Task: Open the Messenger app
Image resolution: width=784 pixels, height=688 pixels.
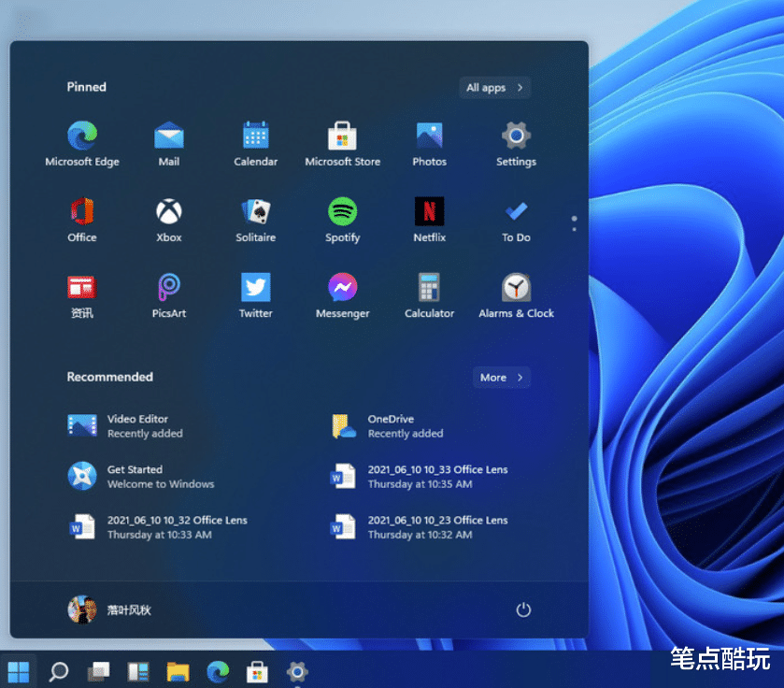Action: (x=342, y=287)
